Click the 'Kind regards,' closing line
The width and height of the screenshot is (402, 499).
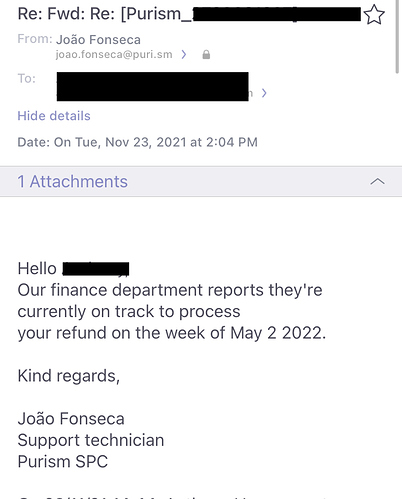click(x=69, y=376)
